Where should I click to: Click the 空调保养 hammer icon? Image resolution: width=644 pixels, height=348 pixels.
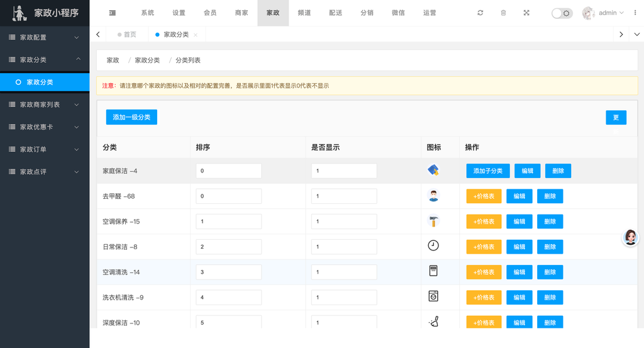point(433,221)
